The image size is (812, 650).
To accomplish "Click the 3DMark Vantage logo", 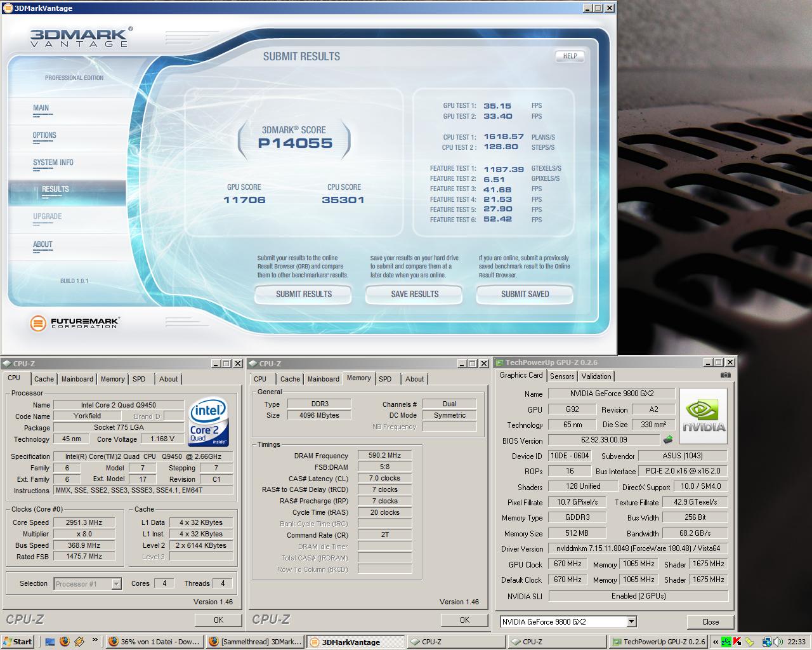I will click(x=81, y=37).
